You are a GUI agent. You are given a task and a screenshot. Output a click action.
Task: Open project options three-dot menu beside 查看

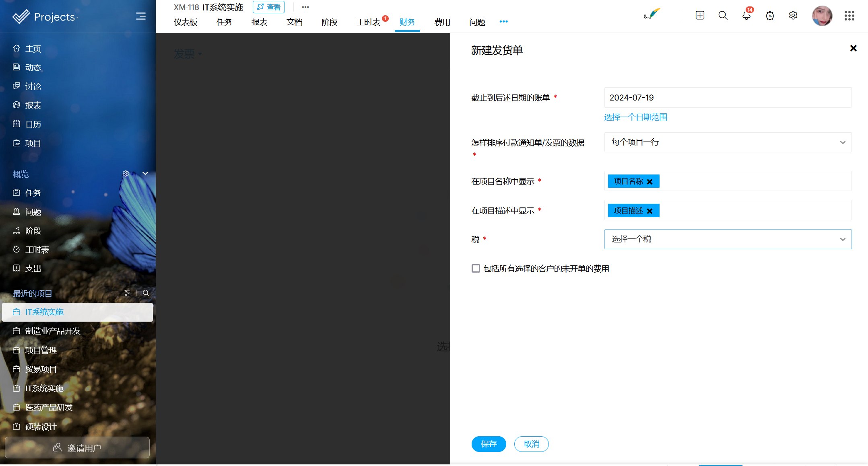(305, 7)
